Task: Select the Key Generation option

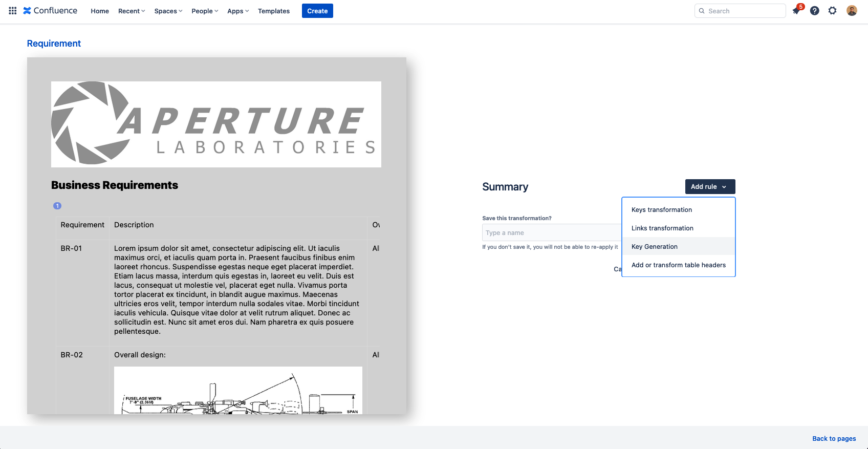Action: click(x=654, y=247)
